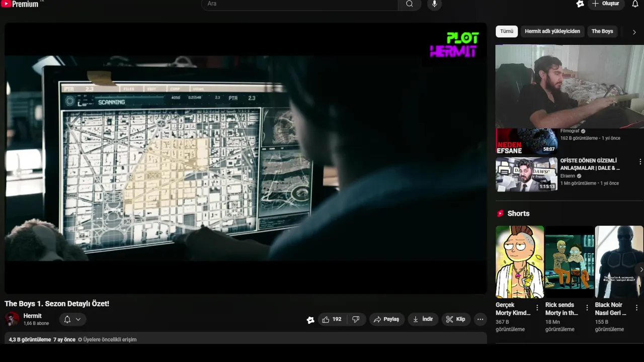Open menu for 'Black Noir Nasıl Geri' short
The height and width of the screenshot is (362, 644).
point(636,308)
